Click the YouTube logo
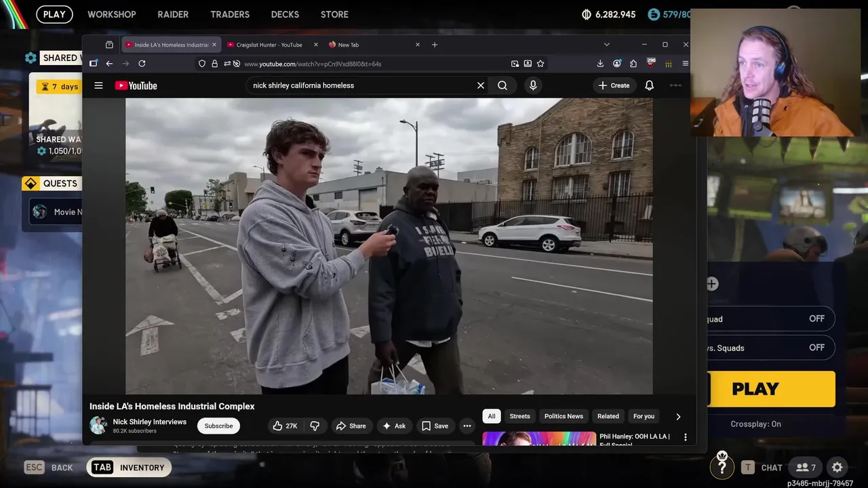 click(136, 85)
